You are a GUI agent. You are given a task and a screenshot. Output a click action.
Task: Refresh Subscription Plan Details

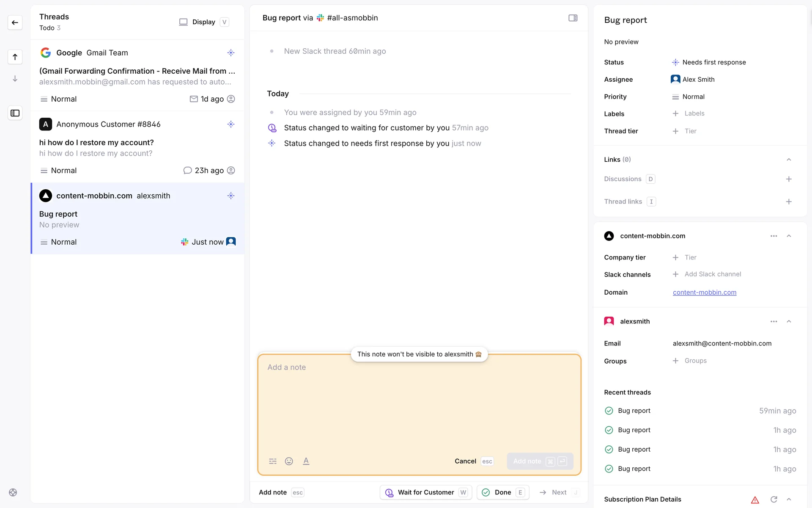[774, 499]
